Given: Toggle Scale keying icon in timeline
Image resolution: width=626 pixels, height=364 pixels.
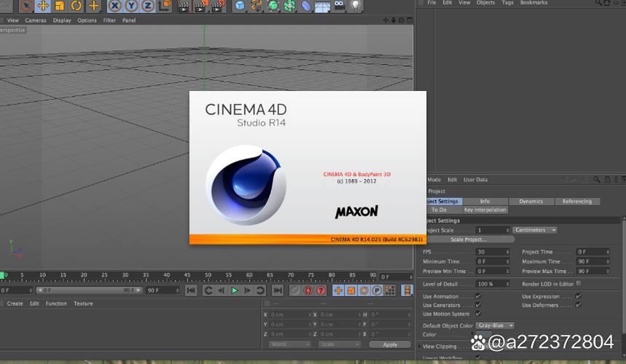Looking at the screenshot, I should click(351, 290).
